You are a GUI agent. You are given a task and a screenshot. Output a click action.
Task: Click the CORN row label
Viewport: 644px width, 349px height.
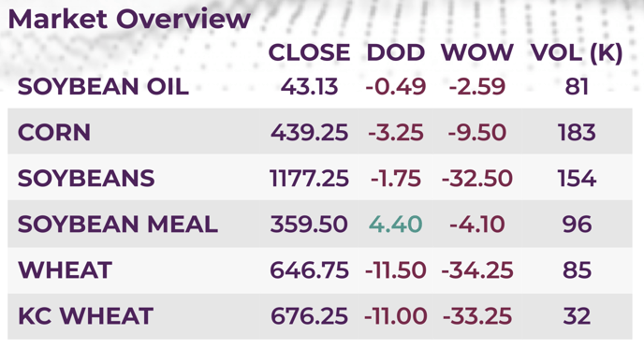54,133
